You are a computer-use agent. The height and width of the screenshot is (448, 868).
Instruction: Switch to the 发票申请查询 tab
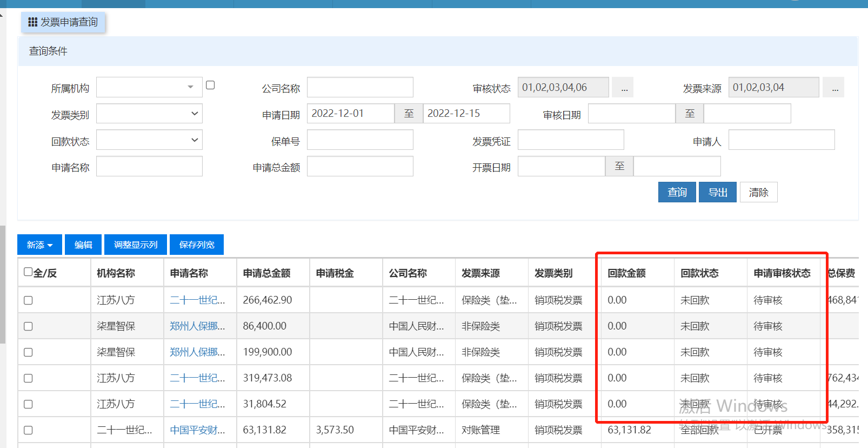63,22
